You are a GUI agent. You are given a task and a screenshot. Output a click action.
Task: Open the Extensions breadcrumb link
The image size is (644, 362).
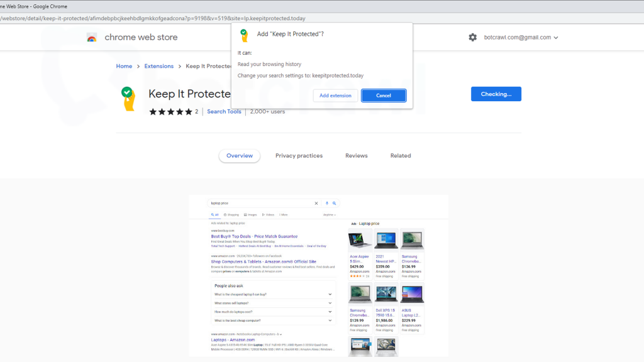pos(158,66)
